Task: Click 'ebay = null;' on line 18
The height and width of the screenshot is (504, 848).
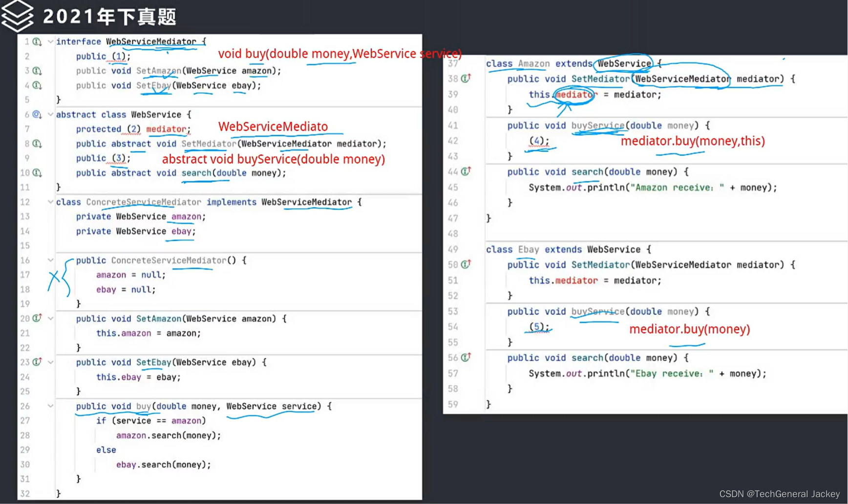Action: [x=126, y=290]
